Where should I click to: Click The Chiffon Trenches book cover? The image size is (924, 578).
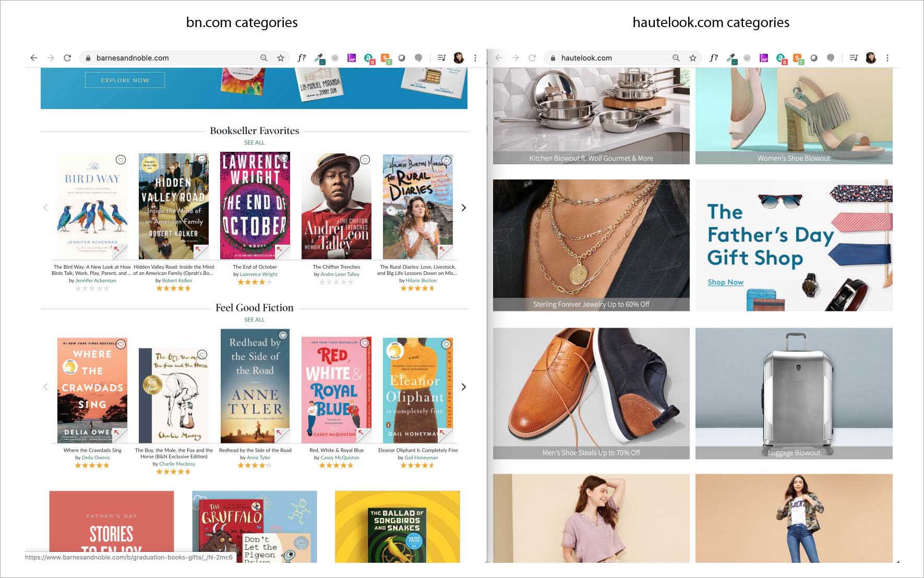click(337, 207)
